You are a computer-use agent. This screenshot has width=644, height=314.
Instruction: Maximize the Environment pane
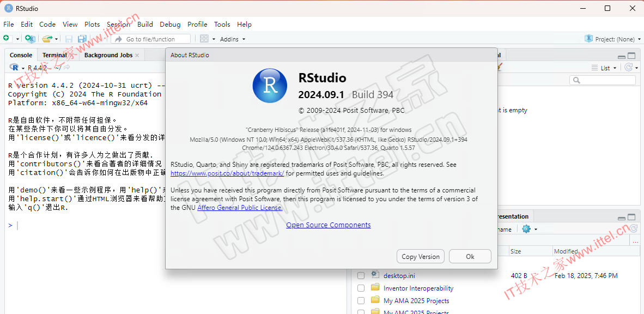(x=631, y=56)
